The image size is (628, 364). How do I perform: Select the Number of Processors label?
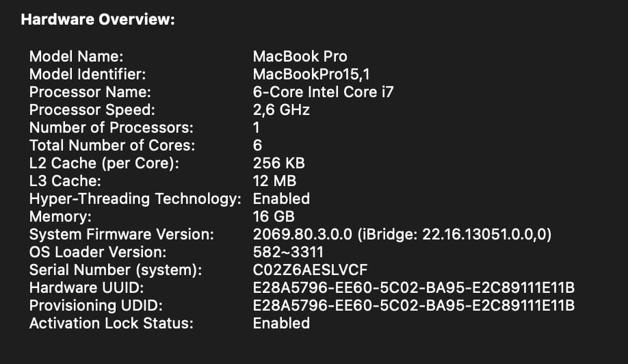[112, 128]
